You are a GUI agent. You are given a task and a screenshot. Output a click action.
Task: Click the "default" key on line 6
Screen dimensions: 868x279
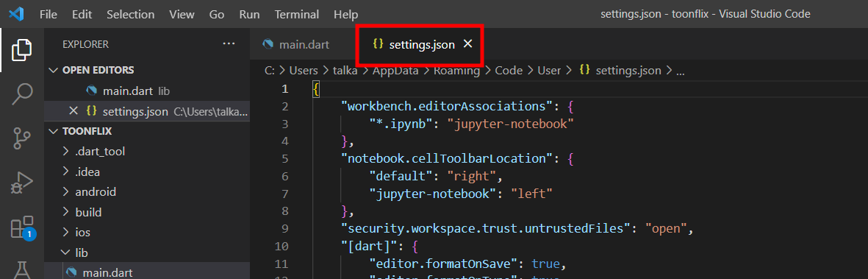401,176
